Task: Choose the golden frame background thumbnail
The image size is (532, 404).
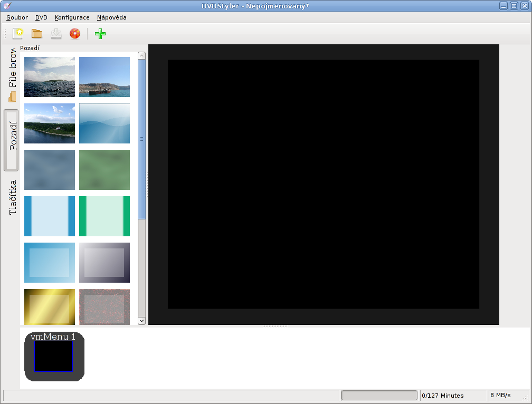Action: coord(50,306)
